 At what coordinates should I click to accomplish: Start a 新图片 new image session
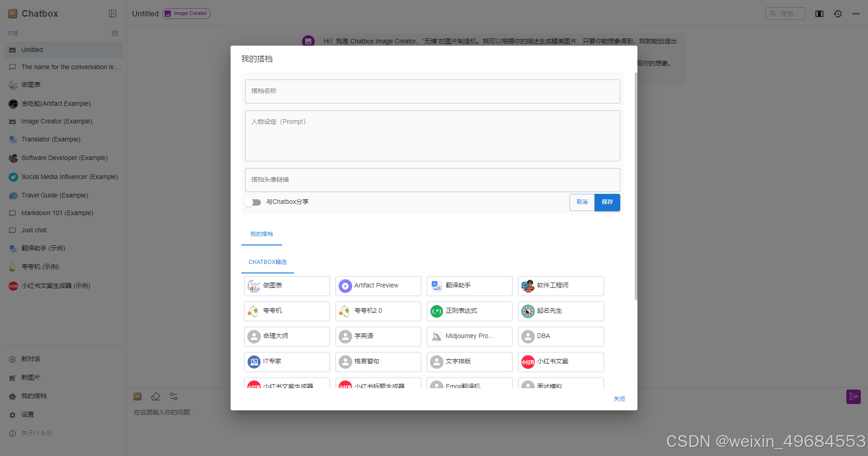(x=64, y=378)
